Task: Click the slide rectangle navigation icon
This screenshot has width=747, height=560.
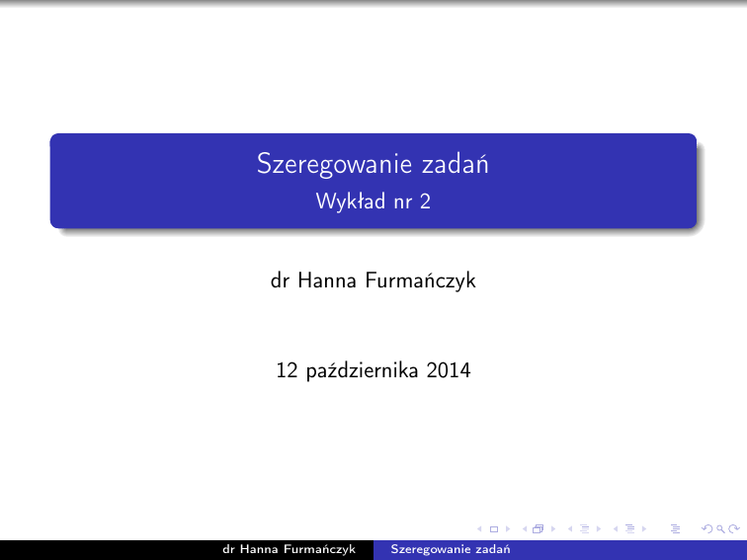Action: pyautogui.click(x=493, y=530)
